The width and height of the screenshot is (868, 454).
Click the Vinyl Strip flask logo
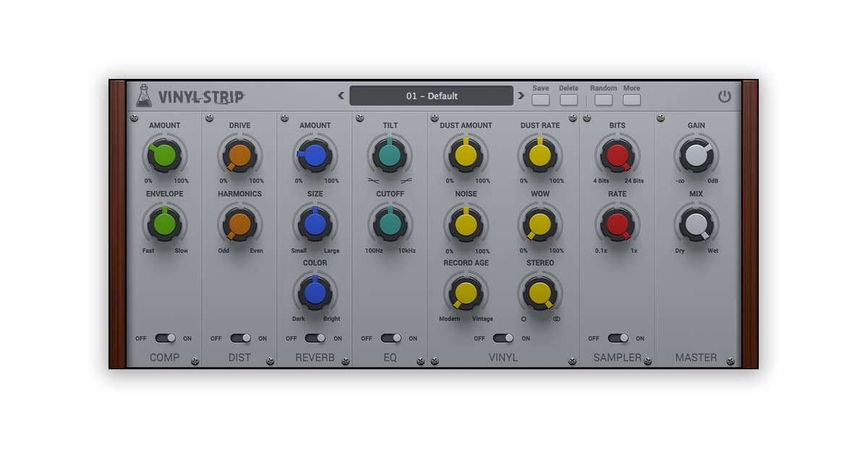click(x=144, y=96)
